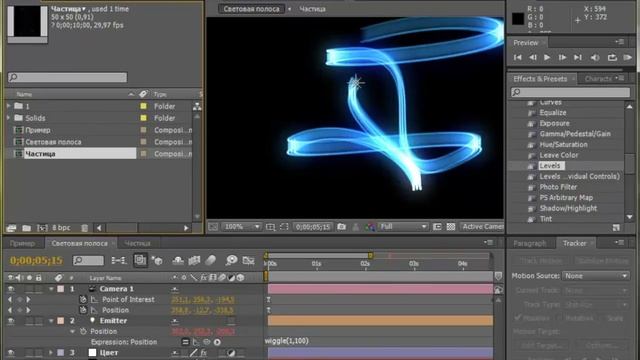Click the expression pick whip icon
Screen dimensions: 640x360
[207, 342]
